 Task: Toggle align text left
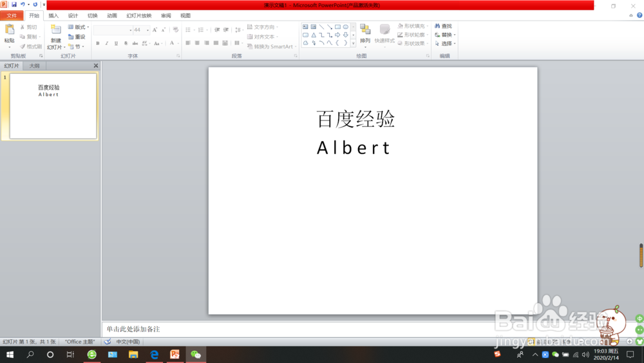pyautogui.click(x=187, y=43)
